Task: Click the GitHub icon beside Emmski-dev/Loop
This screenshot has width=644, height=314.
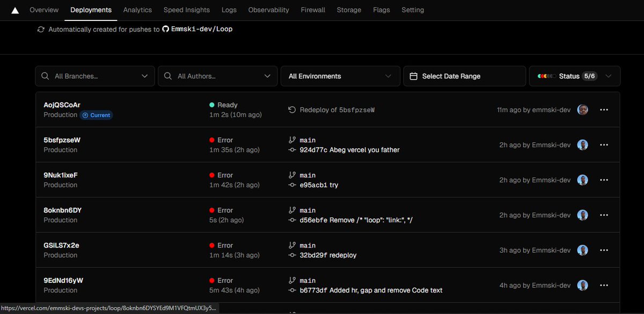Action: point(166,29)
